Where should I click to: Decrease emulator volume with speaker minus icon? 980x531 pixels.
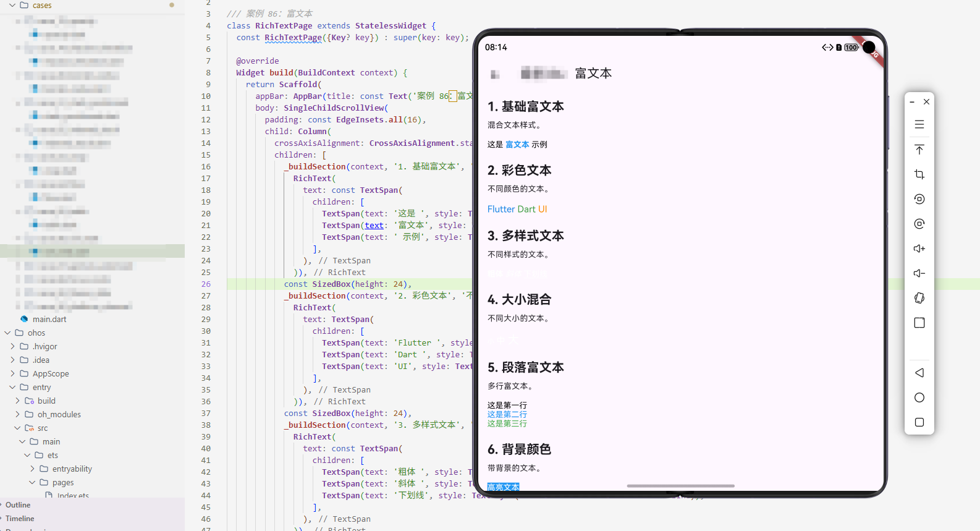[x=919, y=273]
